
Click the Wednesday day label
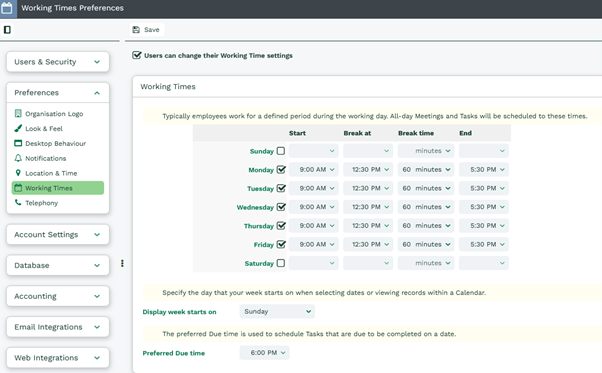[x=255, y=207]
